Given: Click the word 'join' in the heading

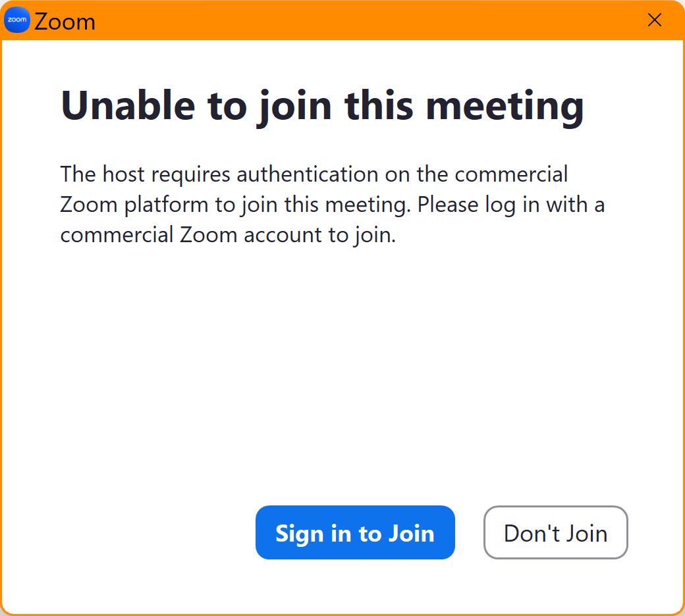Looking at the screenshot, I should pos(294,105).
